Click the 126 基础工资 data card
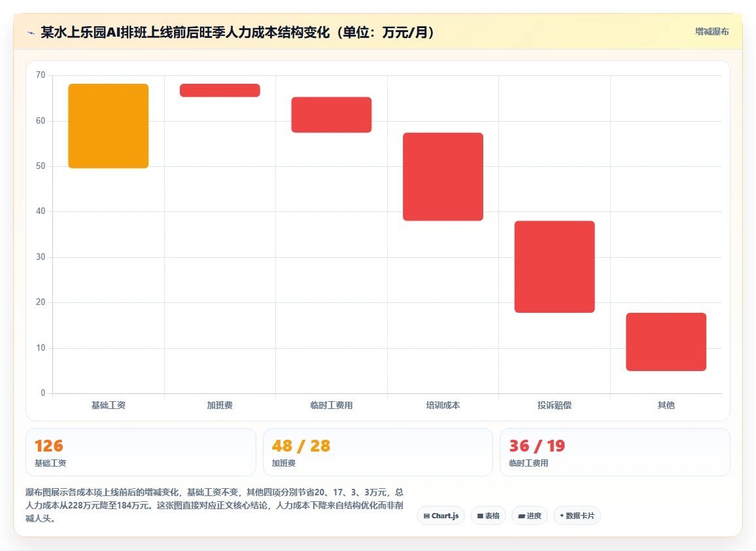Image resolution: width=756 pixels, height=551 pixels. (141, 452)
